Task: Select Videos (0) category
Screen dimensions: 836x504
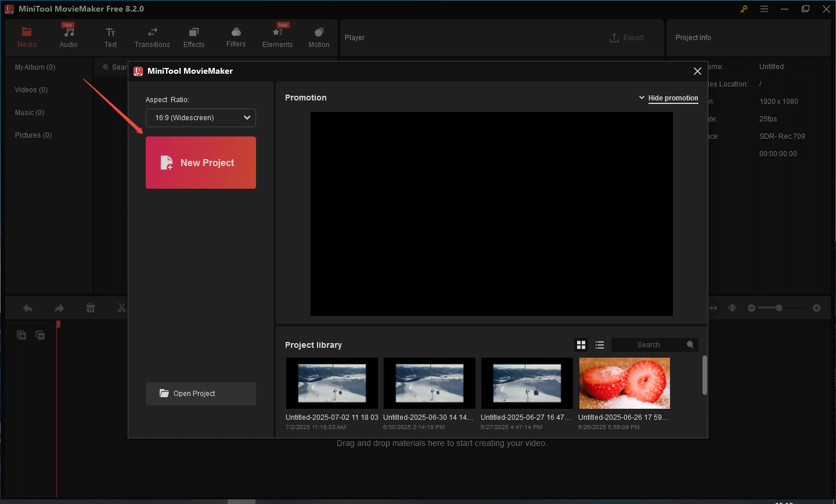Action: point(31,90)
